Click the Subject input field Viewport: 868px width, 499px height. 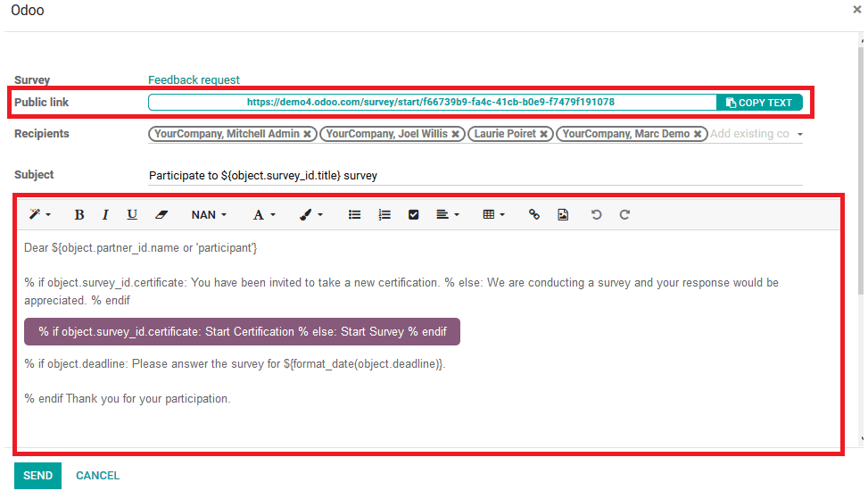click(x=475, y=176)
